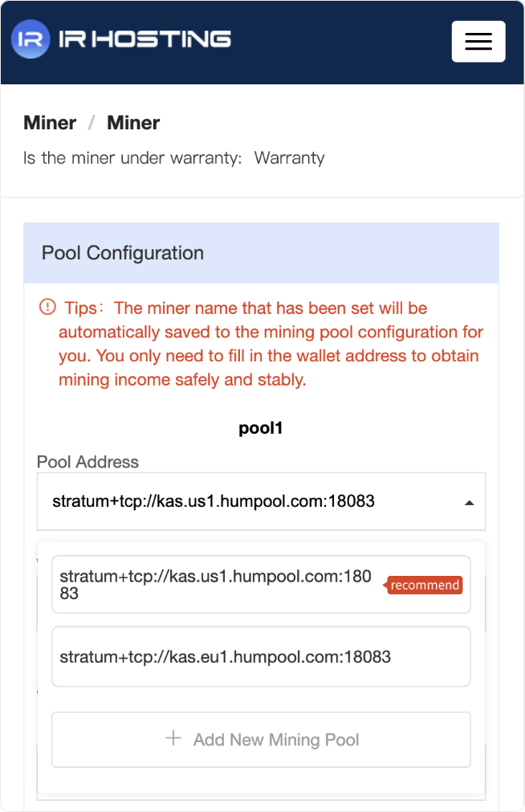Image resolution: width=525 pixels, height=812 pixels.
Task: Collapse the Pool Address caret arrow
Action: pyautogui.click(x=470, y=502)
